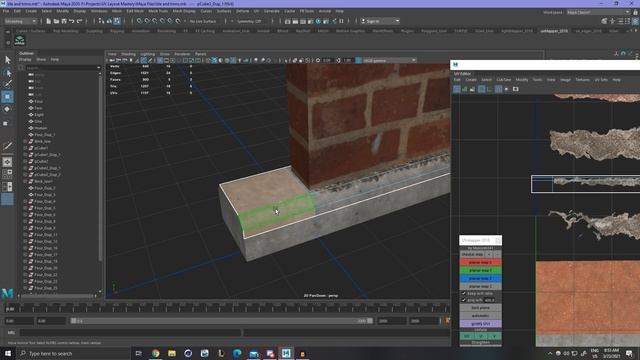Open the Sign In dropdown

380,21
